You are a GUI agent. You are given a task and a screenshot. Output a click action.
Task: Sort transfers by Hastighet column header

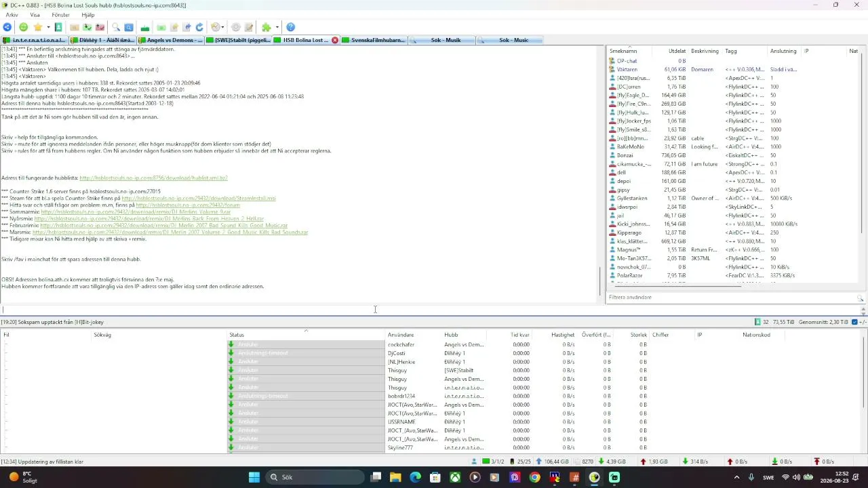click(x=557, y=335)
